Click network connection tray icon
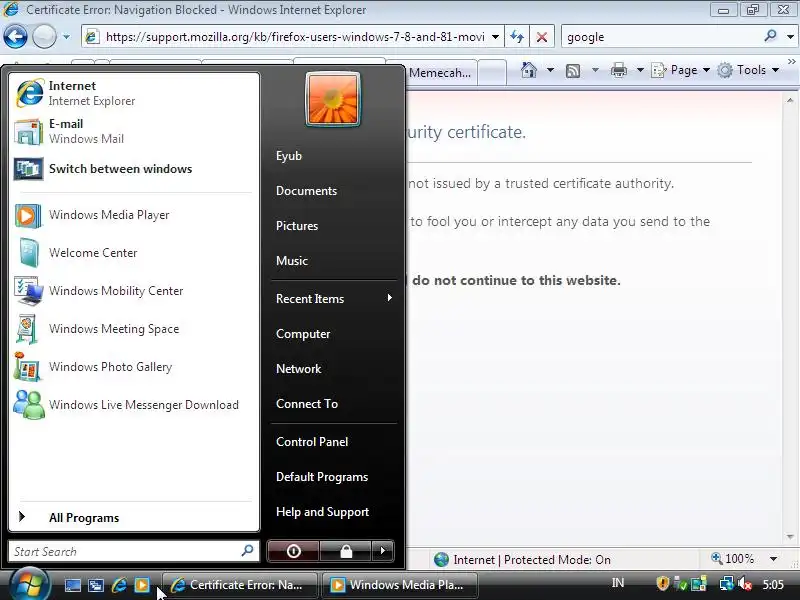Screen dimensions: 800x600 [x=726, y=583]
